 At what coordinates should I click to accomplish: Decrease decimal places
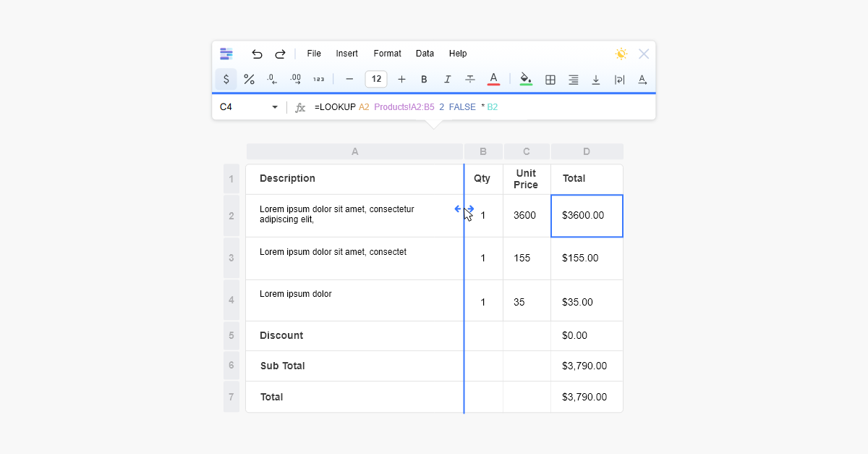[x=272, y=80]
